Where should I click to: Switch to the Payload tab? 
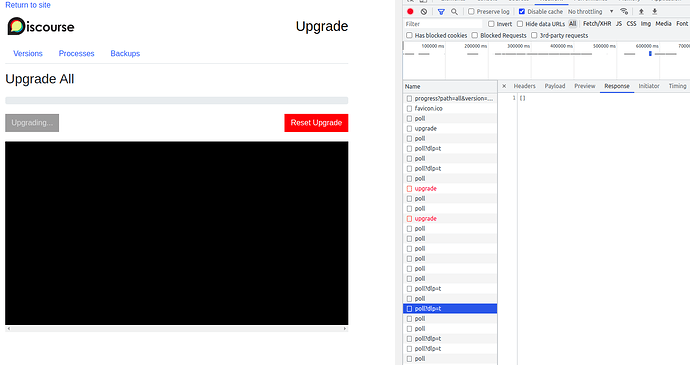pyautogui.click(x=555, y=86)
